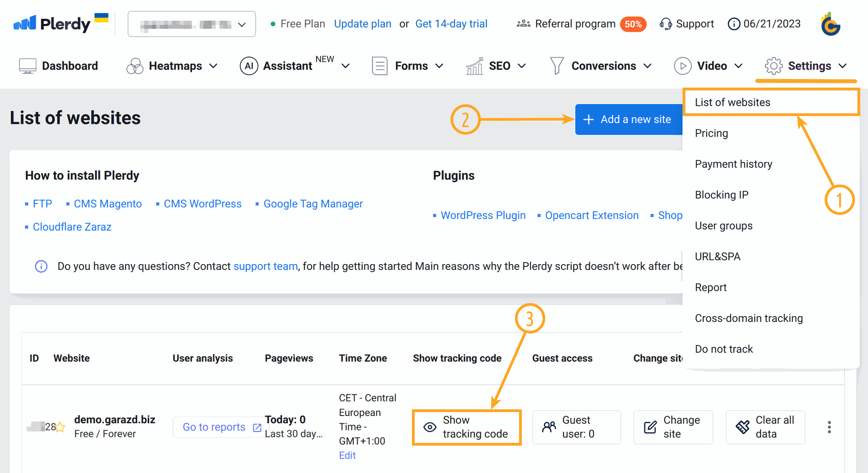Open the site selector dropdown
Image resolution: width=868 pixels, height=473 pixels.
[192, 24]
